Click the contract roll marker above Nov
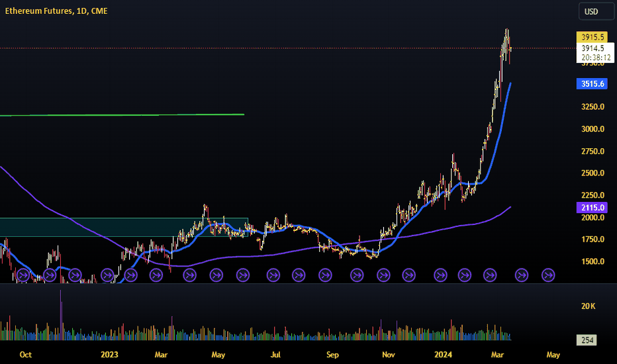The height and width of the screenshot is (364, 617). [383, 275]
